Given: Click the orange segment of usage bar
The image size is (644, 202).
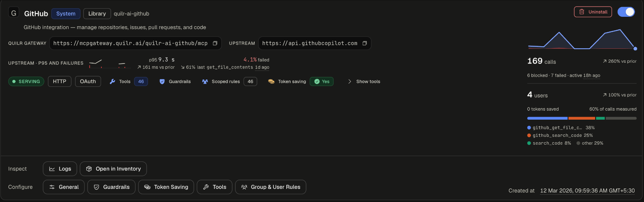Looking at the screenshot, I should click(x=582, y=118).
